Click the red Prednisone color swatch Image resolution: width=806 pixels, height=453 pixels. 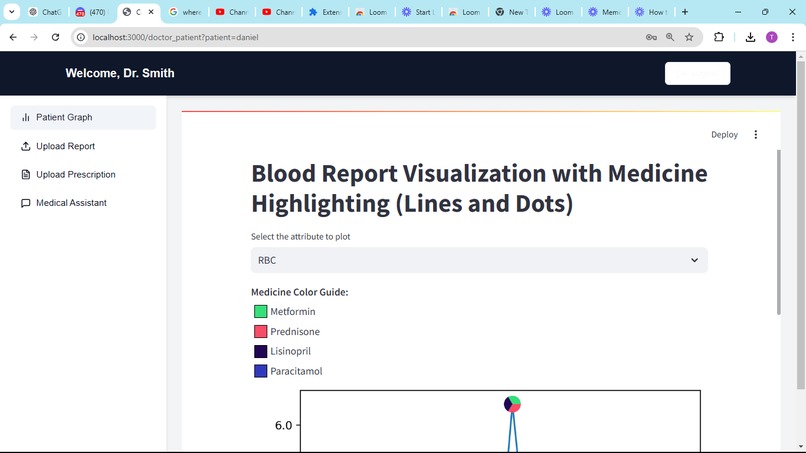pos(261,332)
